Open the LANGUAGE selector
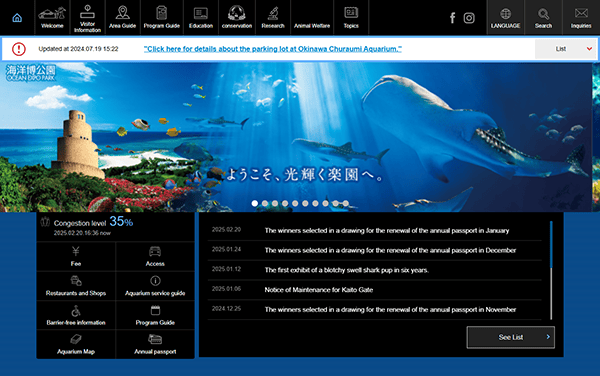 click(x=505, y=18)
